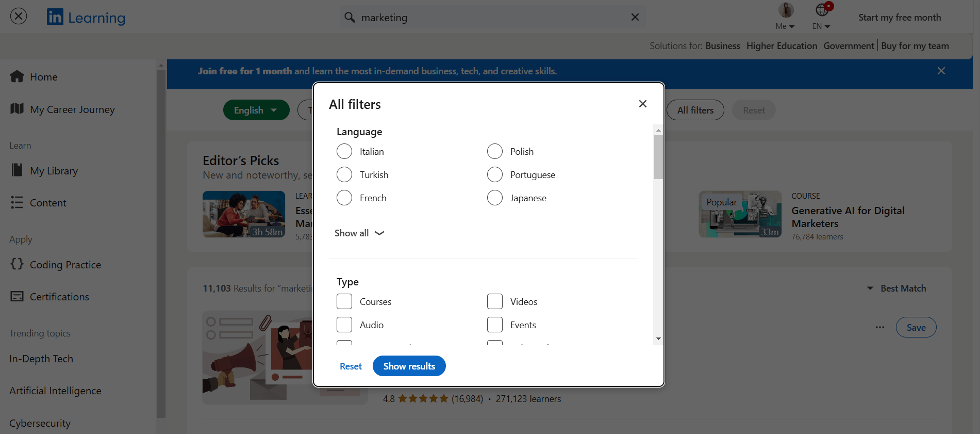
Task: Click the Home house icon
Action: (x=17, y=76)
